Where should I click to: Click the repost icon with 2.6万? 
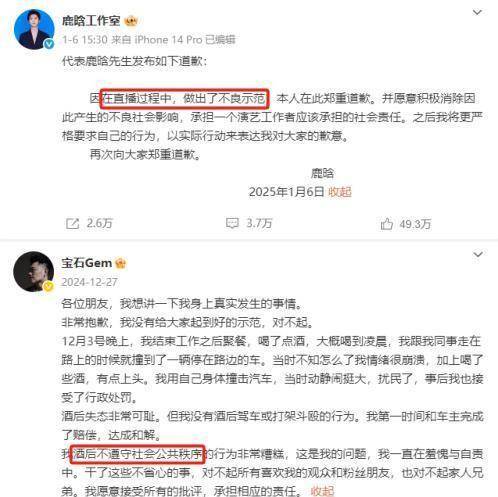72,224
